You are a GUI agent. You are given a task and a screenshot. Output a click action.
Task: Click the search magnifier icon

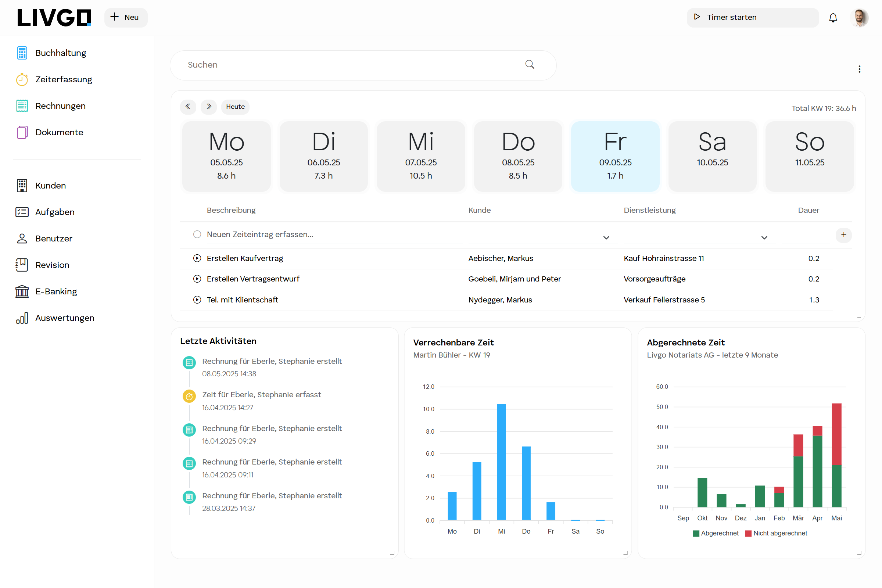click(530, 65)
